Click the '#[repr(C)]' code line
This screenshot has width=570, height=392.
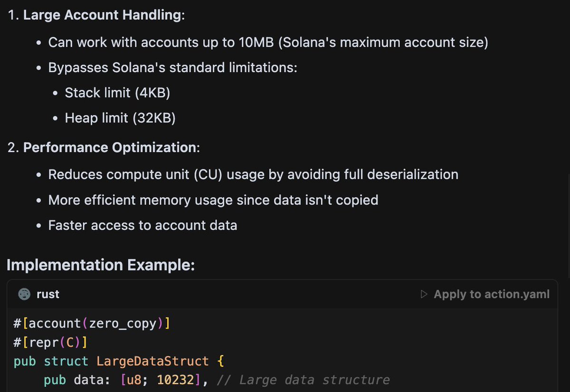click(x=51, y=343)
